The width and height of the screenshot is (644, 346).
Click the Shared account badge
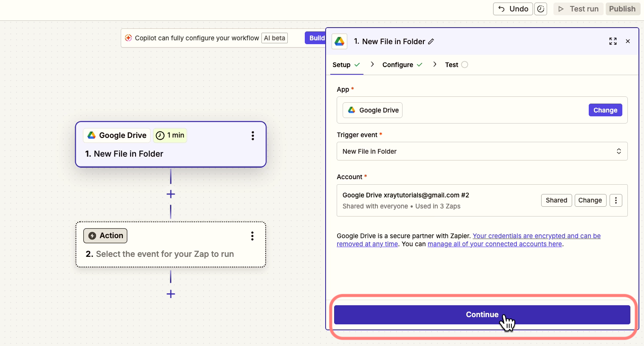tap(556, 200)
